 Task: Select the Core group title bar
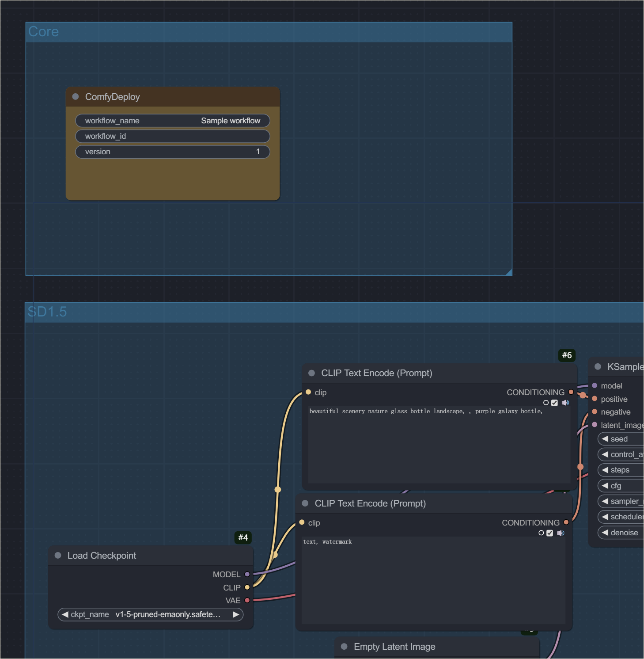click(x=269, y=32)
